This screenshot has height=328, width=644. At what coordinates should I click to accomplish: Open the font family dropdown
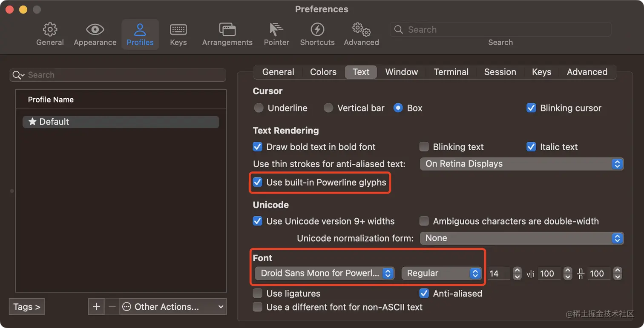pyautogui.click(x=324, y=273)
